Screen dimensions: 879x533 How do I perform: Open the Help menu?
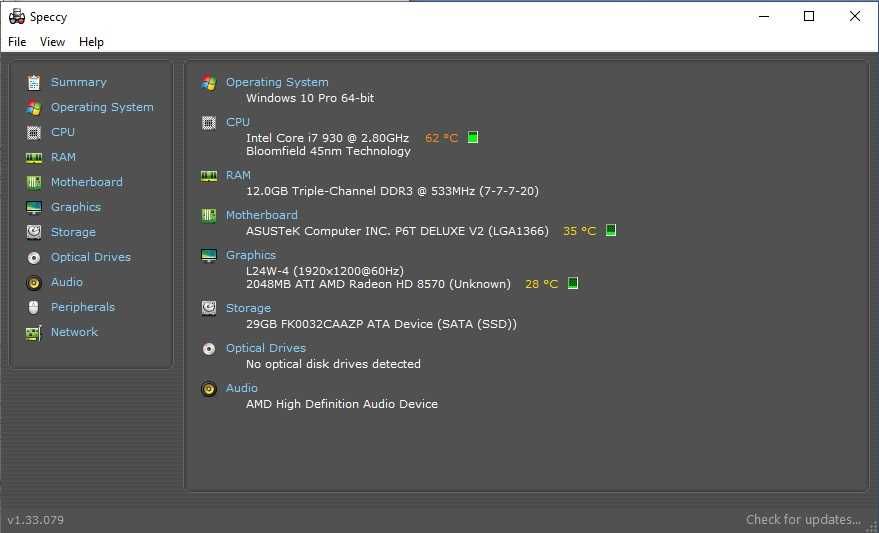coord(91,42)
